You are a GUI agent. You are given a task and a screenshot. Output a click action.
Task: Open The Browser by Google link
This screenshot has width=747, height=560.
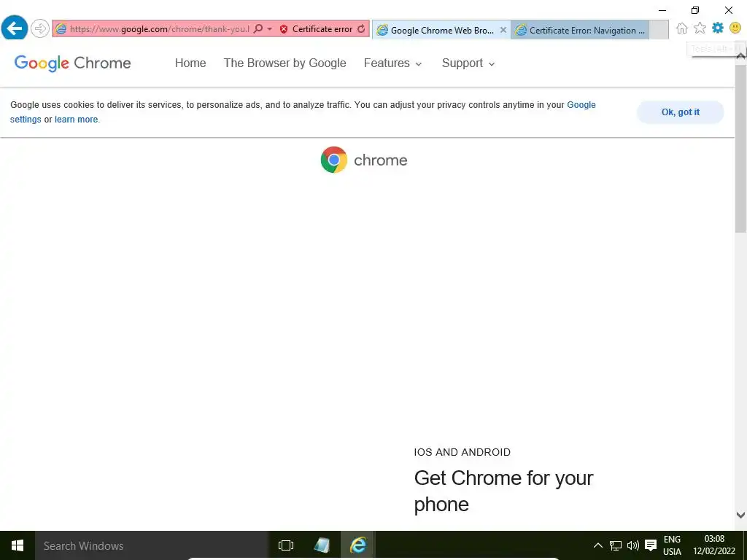point(285,63)
